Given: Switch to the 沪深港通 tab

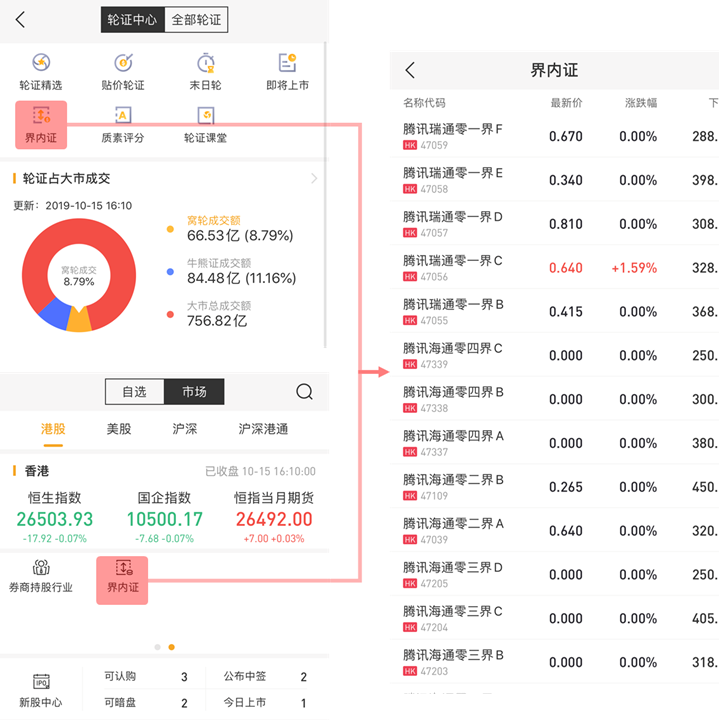Looking at the screenshot, I should 263,429.
